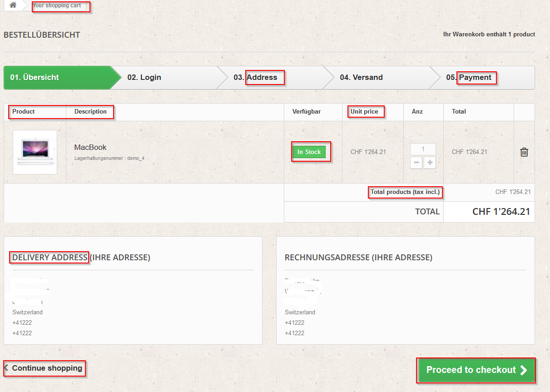Click the arrow beside Continue shopping
This screenshot has width=550, height=392.
pyautogui.click(x=6, y=367)
